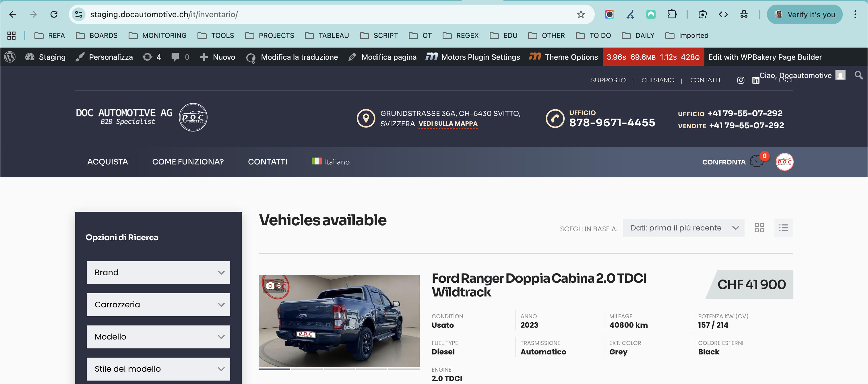Click Edit with WPBakery Page Builder
This screenshot has width=868, height=384.
765,57
